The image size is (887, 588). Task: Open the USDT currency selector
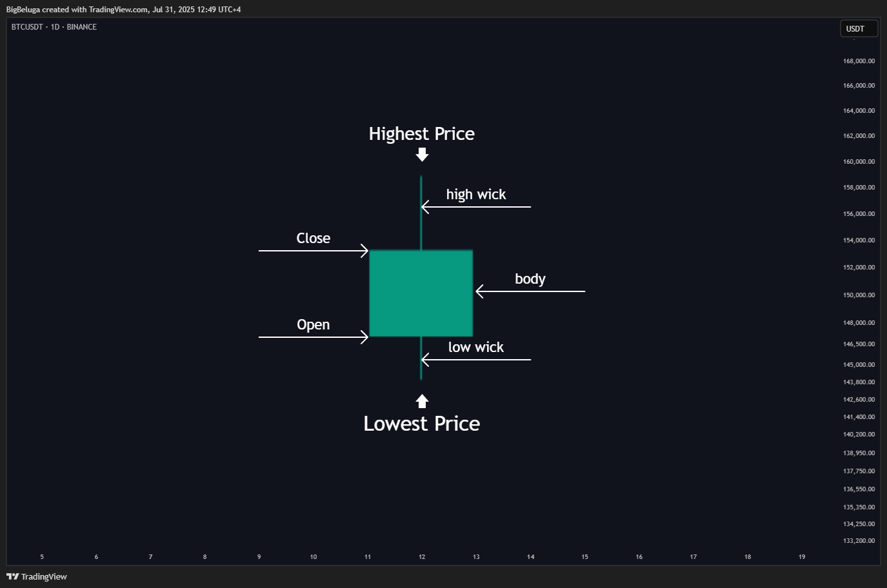[858, 28]
